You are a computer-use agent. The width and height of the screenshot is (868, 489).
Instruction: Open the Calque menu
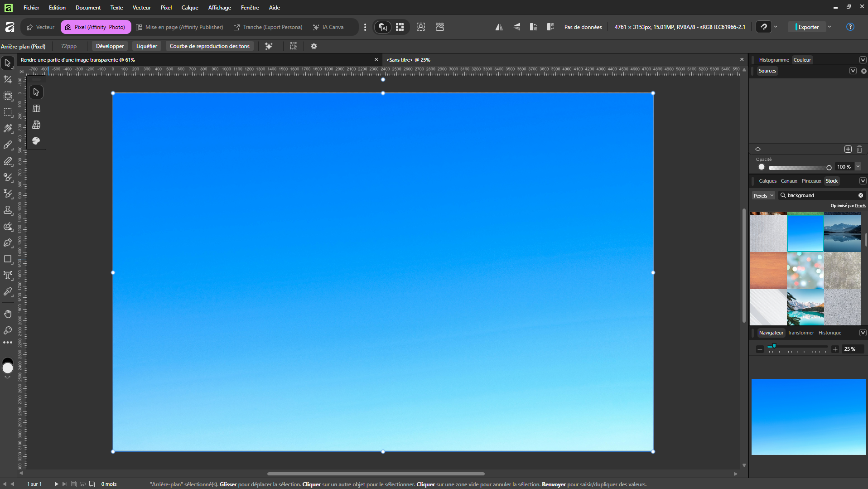[189, 8]
